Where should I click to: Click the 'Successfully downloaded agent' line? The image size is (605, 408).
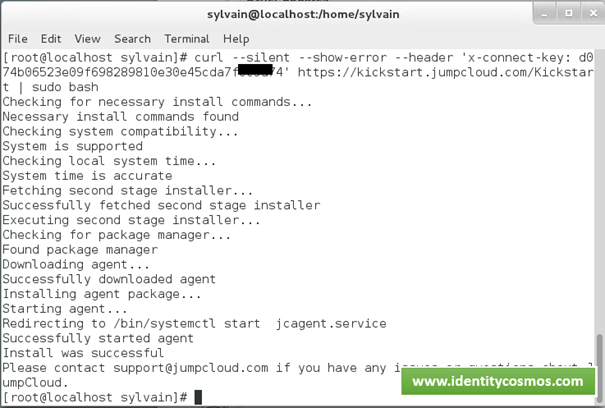109,279
